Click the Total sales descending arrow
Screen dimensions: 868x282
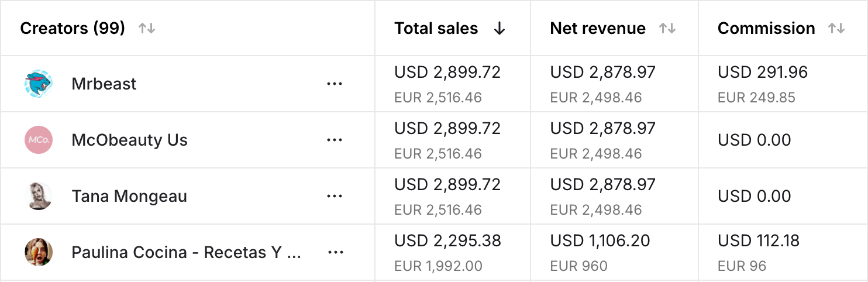point(499,28)
